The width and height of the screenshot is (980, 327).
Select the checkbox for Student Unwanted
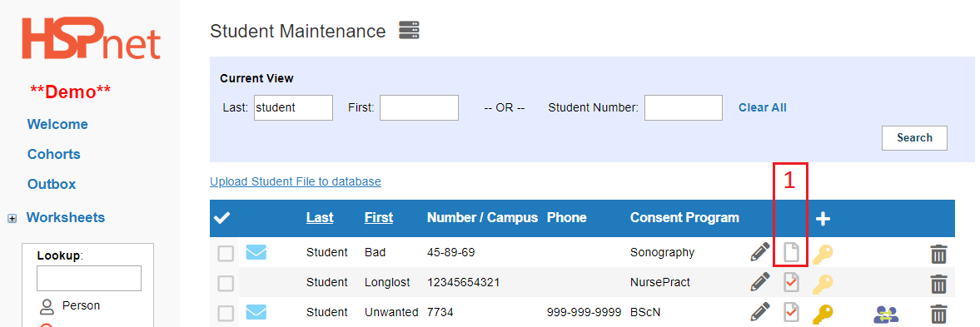pyautogui.click(x=226, y=313)
